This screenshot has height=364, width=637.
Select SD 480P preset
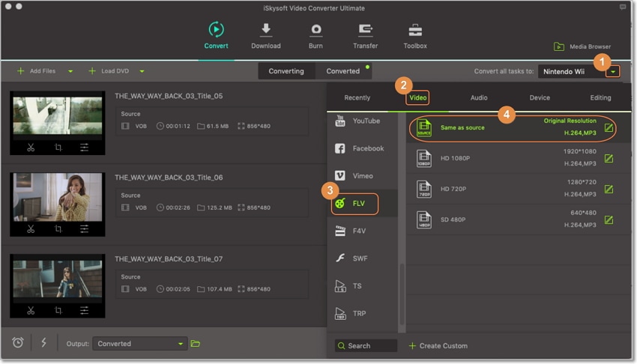click(x=518, y=219)
